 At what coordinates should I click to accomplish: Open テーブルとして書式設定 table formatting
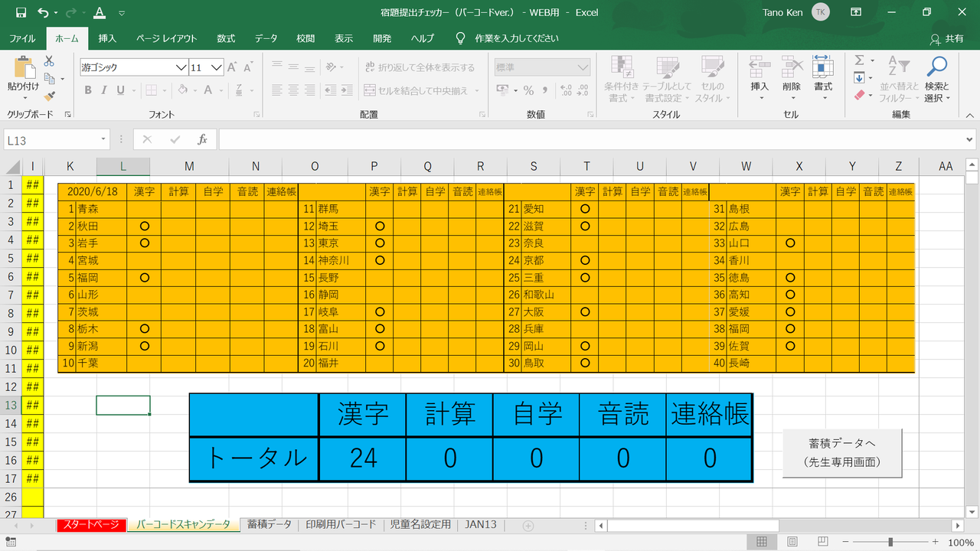pyautogui.click(x=667, y=79)
